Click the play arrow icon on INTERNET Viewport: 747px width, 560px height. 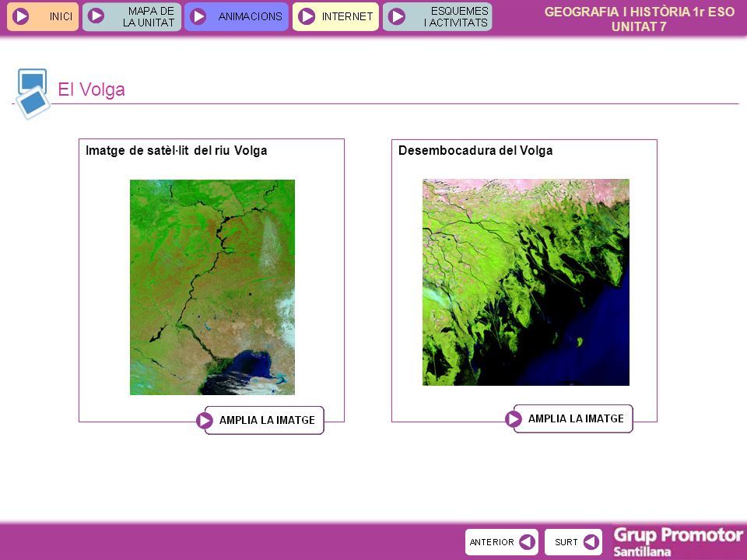point(307,16)
